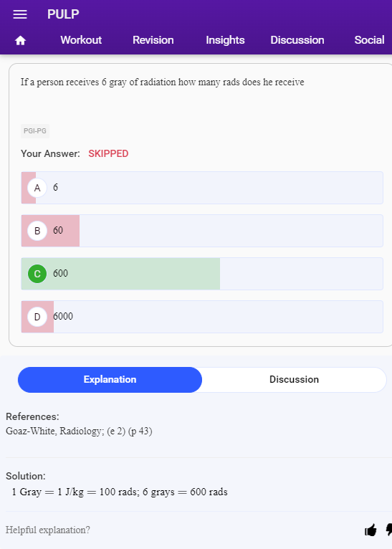Open the Insights tab

(225, 40)
